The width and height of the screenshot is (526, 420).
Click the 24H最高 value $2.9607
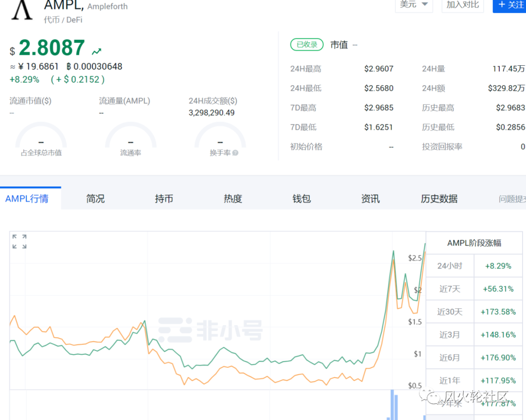click(x=379, y=69)
